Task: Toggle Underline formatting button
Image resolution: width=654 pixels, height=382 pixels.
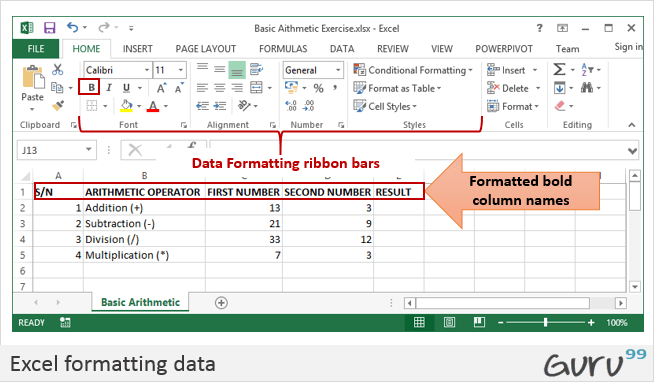Action: point(126,88)
